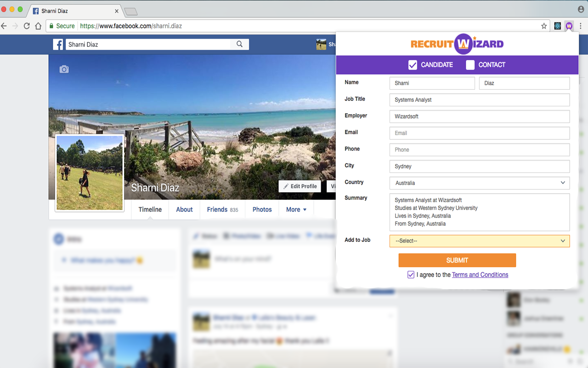Click the Chrome profile avatar icon
The height and width of the screenshot is (368, 588).
click(x=581, y=9)
